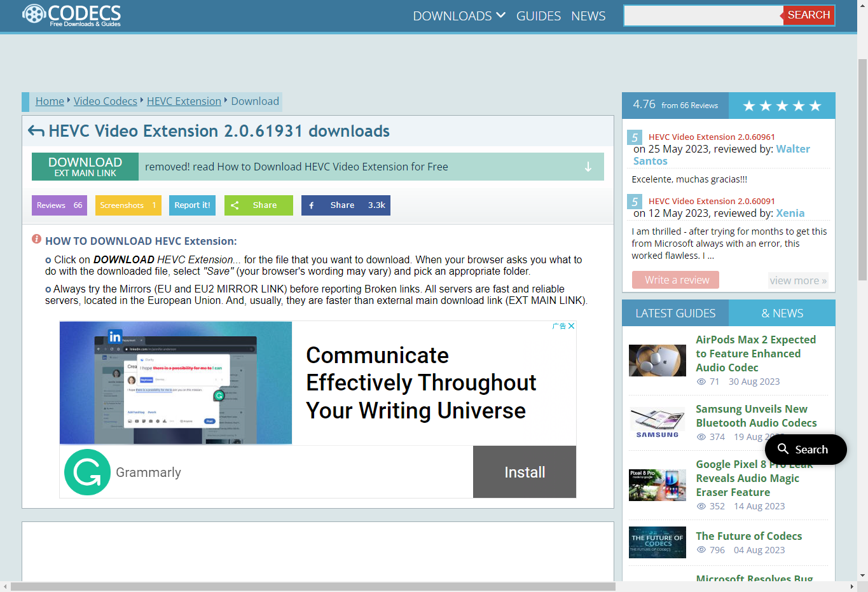Open the HEVC Extension breadcrumb link
Viewport: 868px width, 592px height.
[x=184, y=101]
